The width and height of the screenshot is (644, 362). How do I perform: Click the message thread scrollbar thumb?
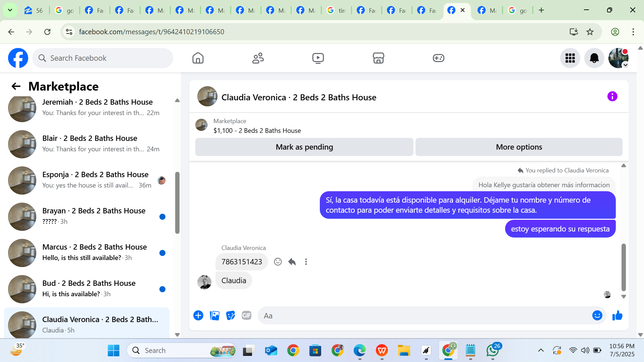[624, 267]
